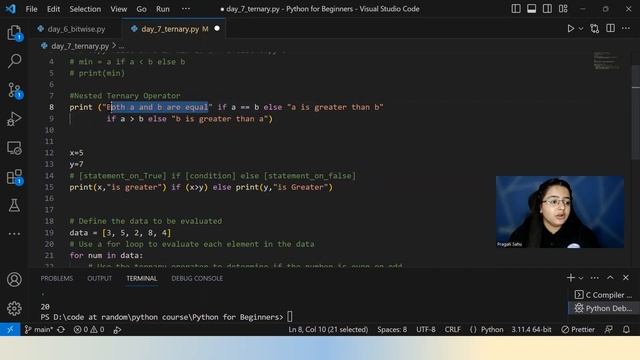
Task: Select Python Debug terminal entry
Action: click(603, 308)
